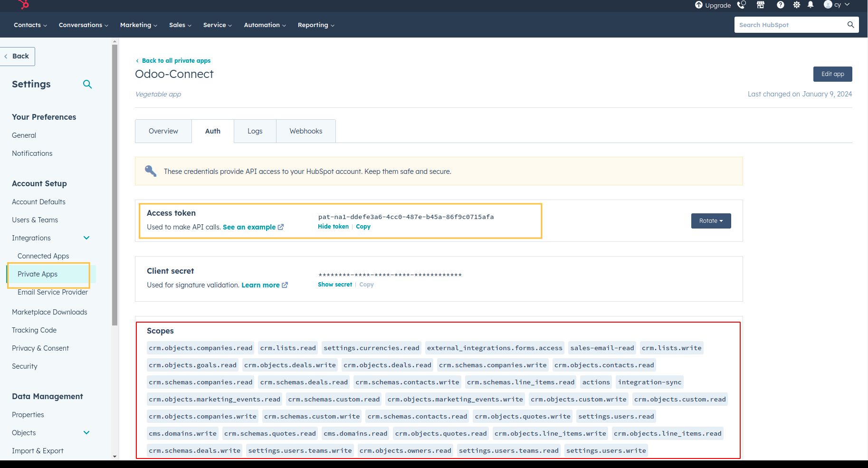The image size is (868, 468).
Task: Open the Sales menu
Action: (x=180, y=25)
